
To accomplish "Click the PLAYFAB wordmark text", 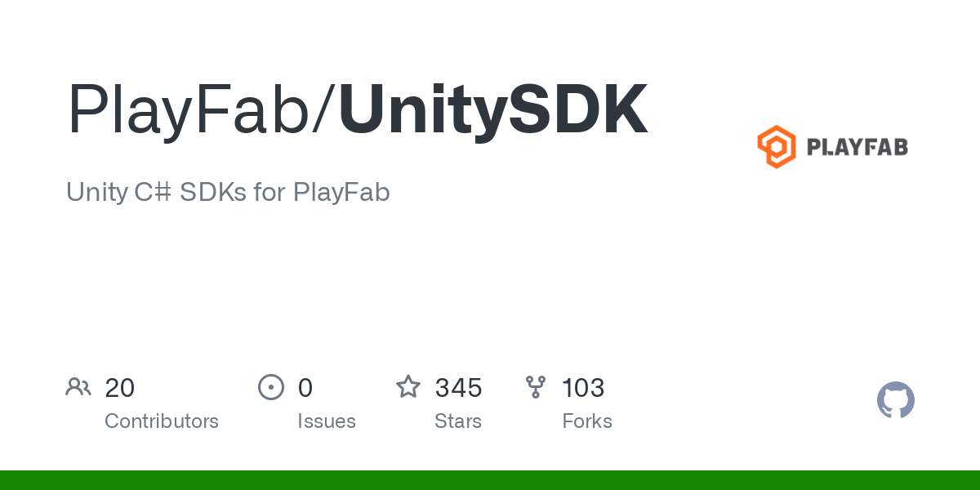I will 857,148.
